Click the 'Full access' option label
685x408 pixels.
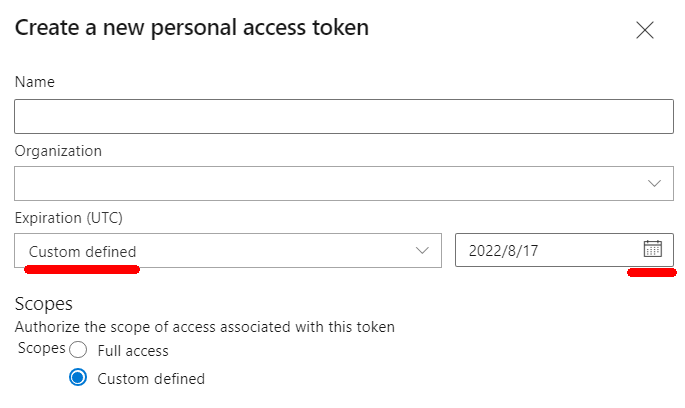click(x=133, y=351)
